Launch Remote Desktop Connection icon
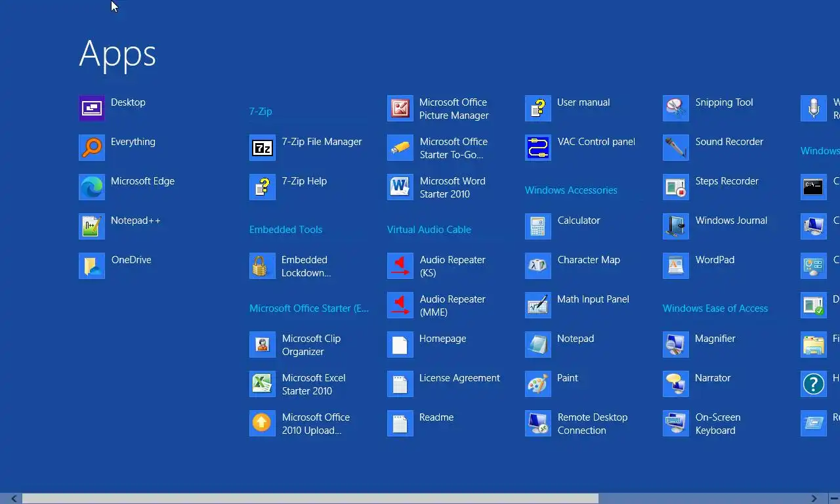This screenshot has height=504, width=840. [538, 423]
